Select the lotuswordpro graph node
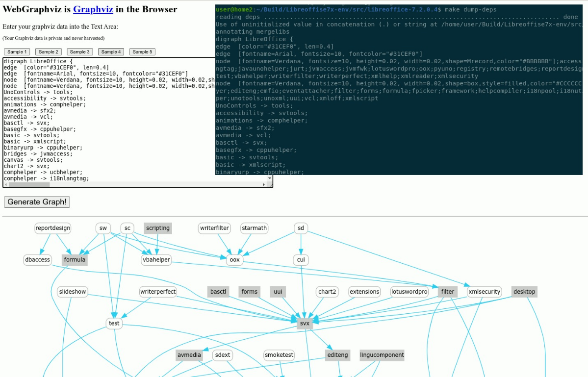The width and height of the screenshot is (588, 377). (x=409, y=292)
